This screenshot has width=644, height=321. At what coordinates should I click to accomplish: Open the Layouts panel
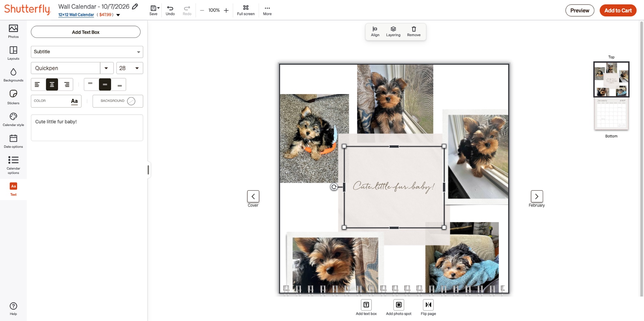click(x=13, y=53)
